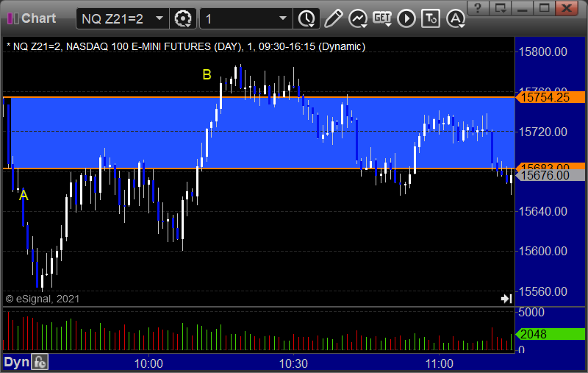Click the 10:00 time axis label
The width and height of the screenshot is (588, 373).
pos(148,363)
